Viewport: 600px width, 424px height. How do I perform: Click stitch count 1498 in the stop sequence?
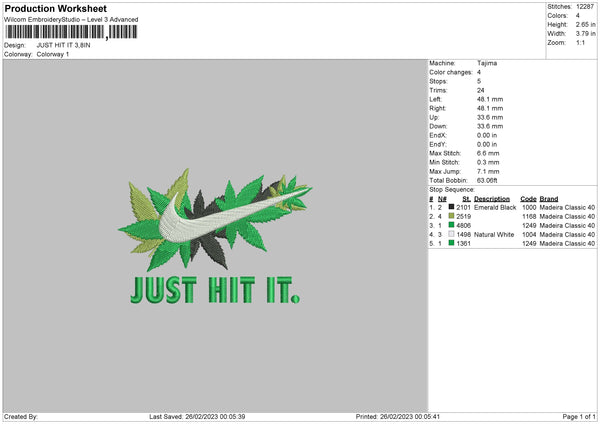coord(463,235)
